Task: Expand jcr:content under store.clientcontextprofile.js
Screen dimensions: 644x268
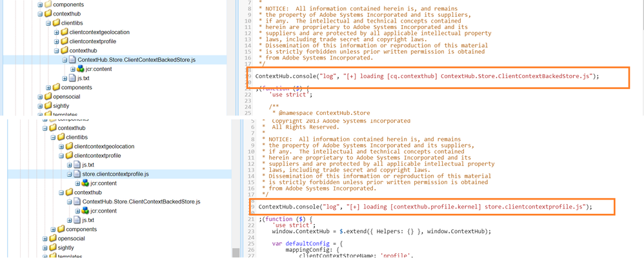Action: point(77,183)
